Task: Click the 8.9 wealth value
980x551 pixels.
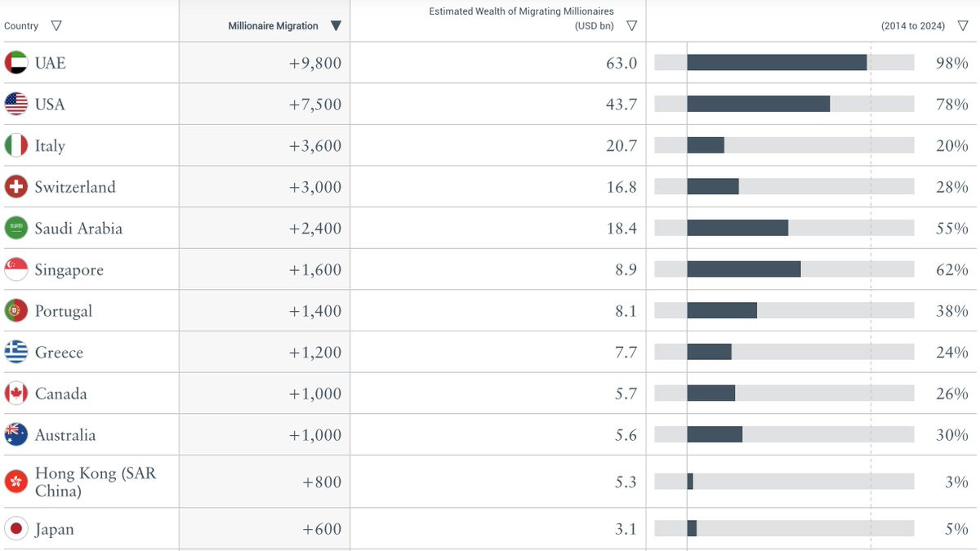Action: (x=626, y=270)
